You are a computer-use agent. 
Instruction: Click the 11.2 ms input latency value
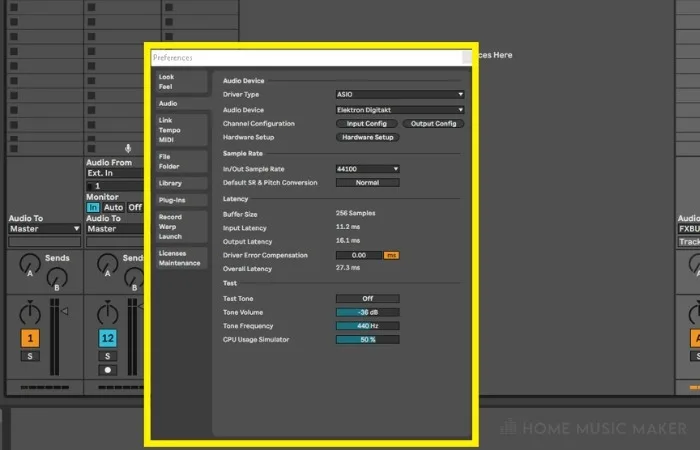click(348, 227)
